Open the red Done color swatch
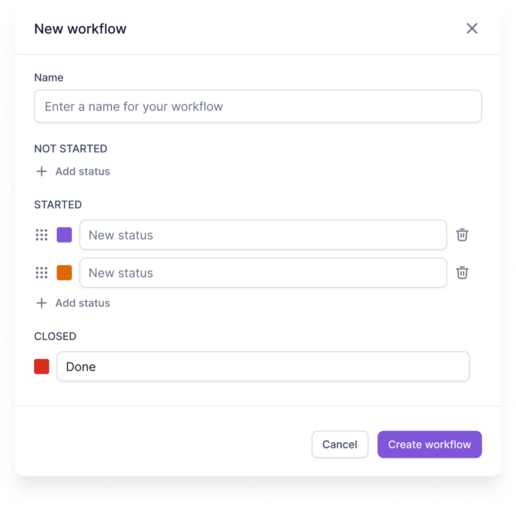Viewport: 516px width, 506px height. point(42,367)
